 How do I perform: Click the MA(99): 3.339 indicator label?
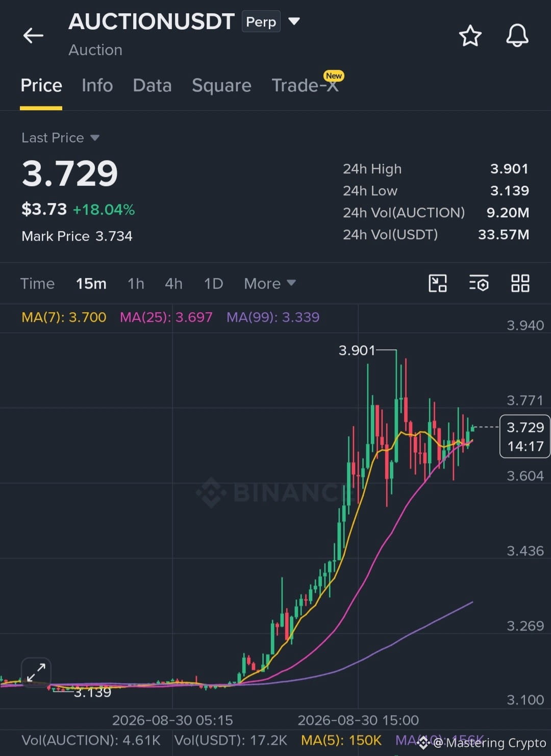click(273, 317)
